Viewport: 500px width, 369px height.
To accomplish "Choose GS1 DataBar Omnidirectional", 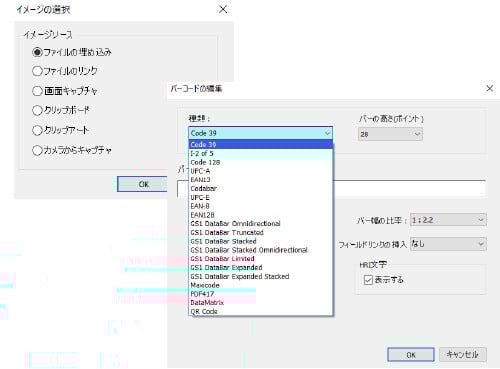I will point(261,224).
